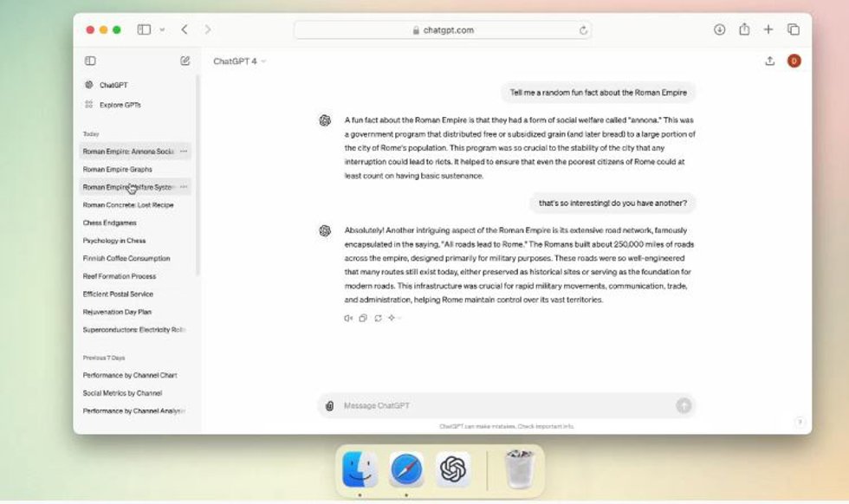
Task: Reload the page in Safari
Action: tap(583, 30)
